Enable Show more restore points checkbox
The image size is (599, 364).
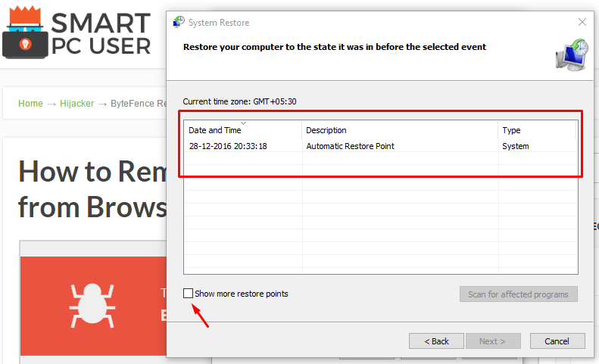[x=188, y=294]
